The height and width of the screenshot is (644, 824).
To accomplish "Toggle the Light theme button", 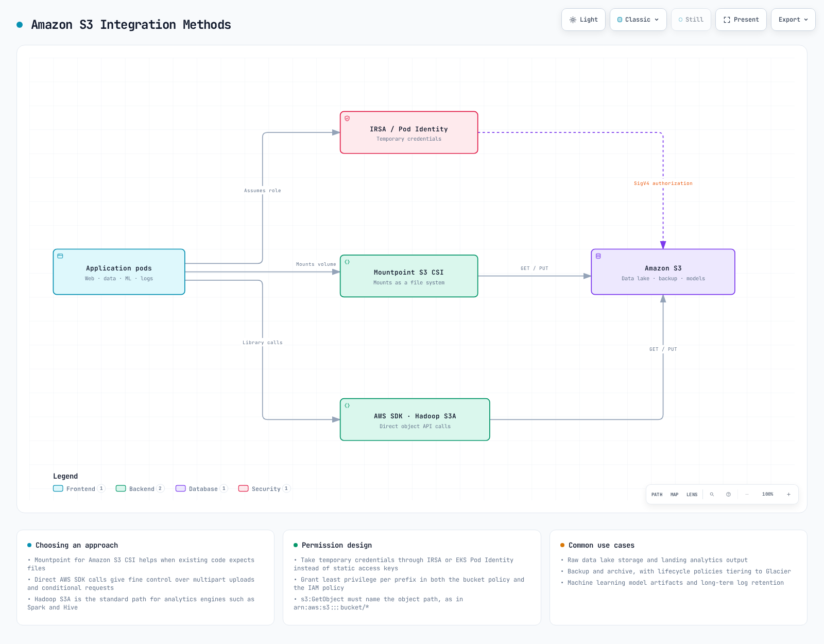I will (x=583, y=20).
